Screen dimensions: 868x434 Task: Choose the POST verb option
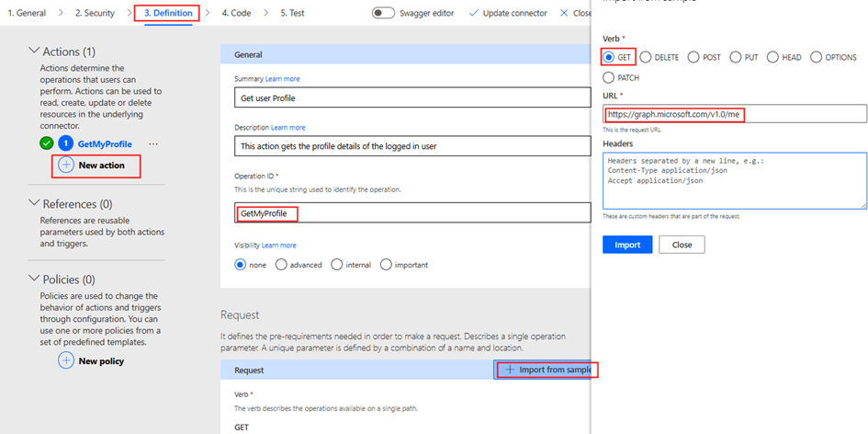tap(693, 57)
